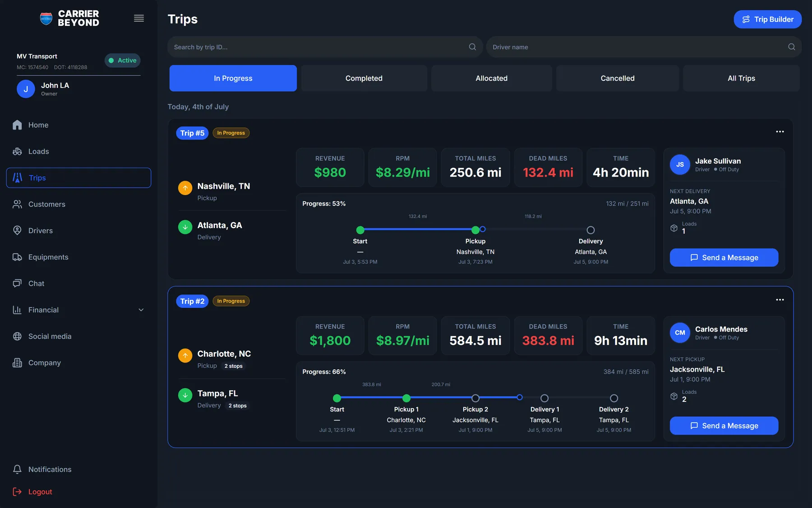The width and height of the screenshot is (812, 508).
Task: Click Trip #2 Delivery 2 Tampa marker
Action: 614,398
